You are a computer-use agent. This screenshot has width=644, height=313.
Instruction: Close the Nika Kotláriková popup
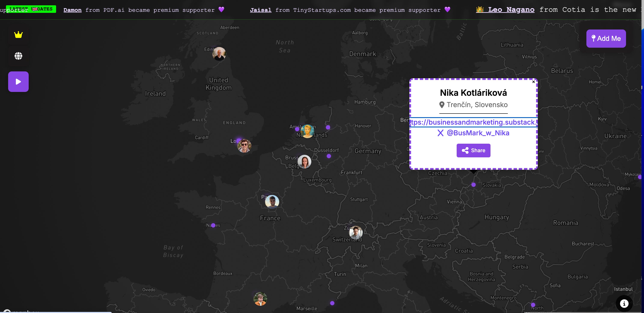(x=534, y=82)
